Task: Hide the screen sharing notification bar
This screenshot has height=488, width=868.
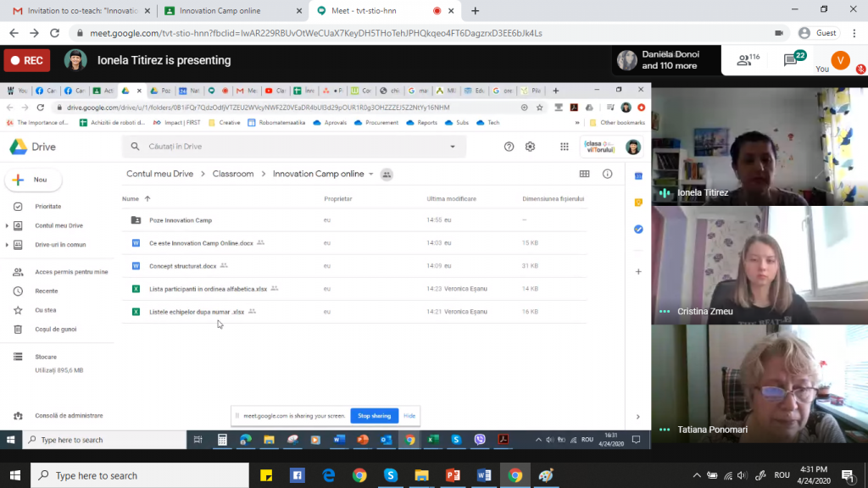Action: tap(409, 416)
